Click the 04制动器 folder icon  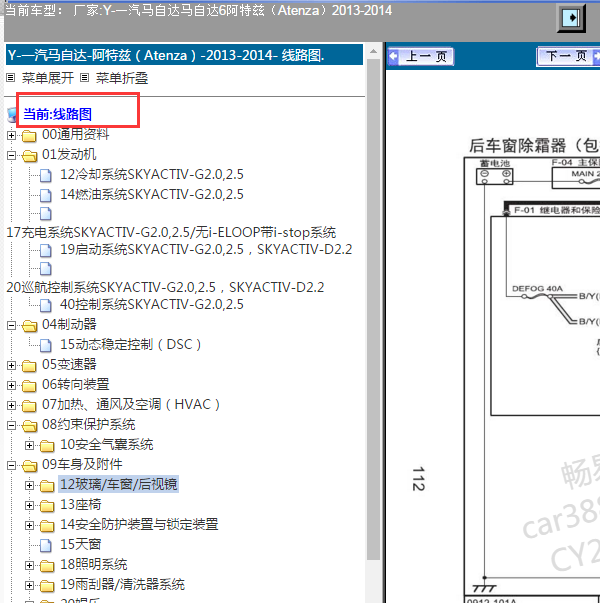click(x=29, y=325)
